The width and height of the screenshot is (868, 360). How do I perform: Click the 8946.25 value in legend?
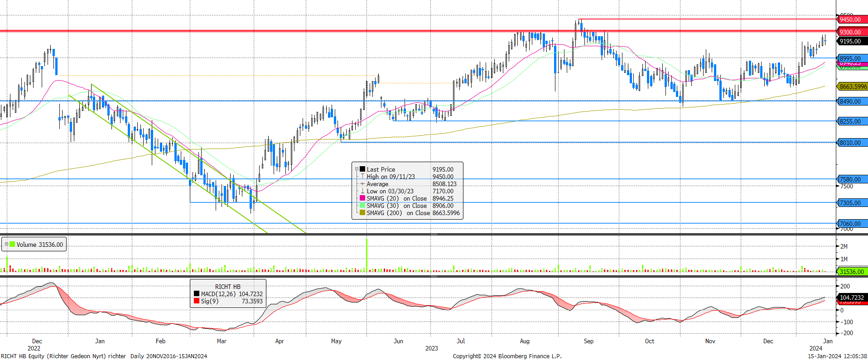click(443, 198)
